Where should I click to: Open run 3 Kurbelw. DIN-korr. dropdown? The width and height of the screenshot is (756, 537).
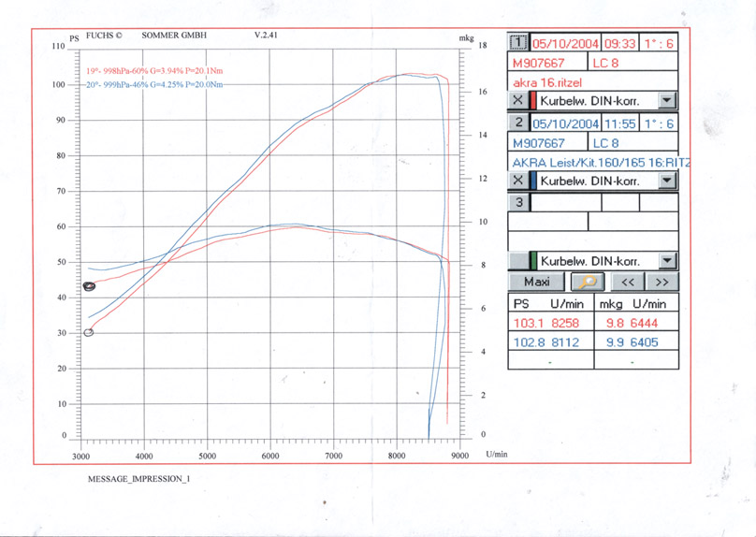point(666,261)
